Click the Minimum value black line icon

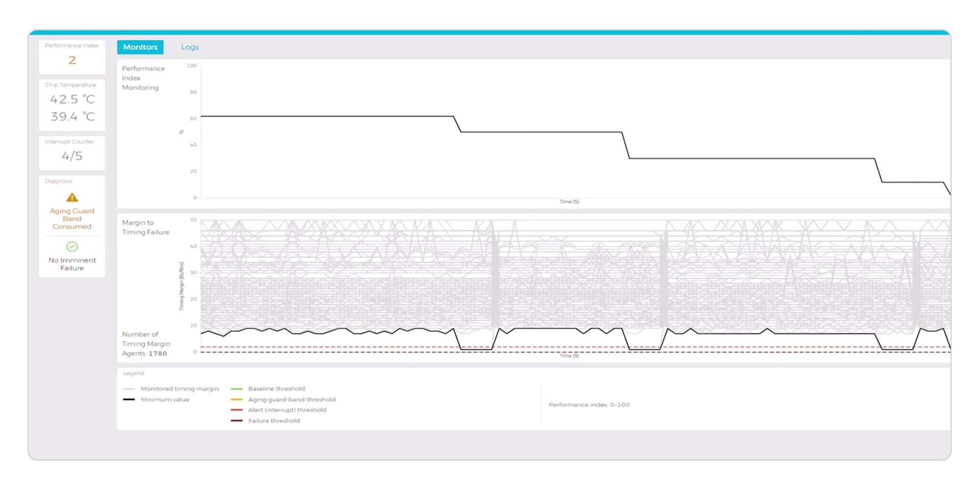130,399
